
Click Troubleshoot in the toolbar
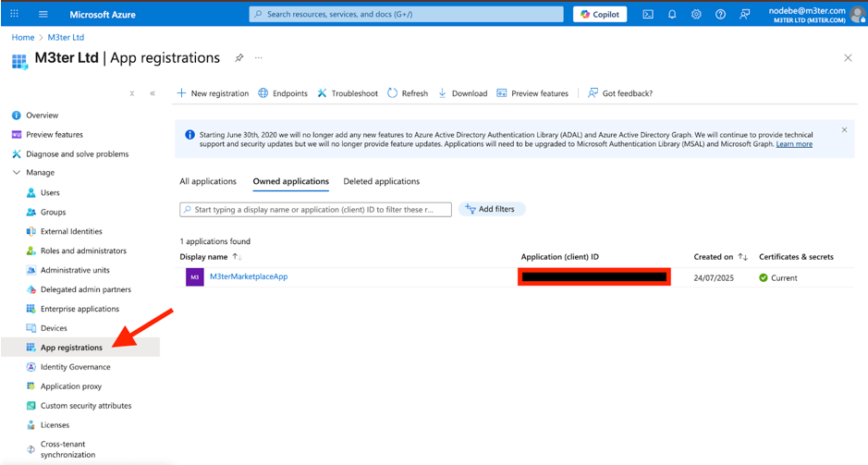pyautogui.click(x=348, y=93)
